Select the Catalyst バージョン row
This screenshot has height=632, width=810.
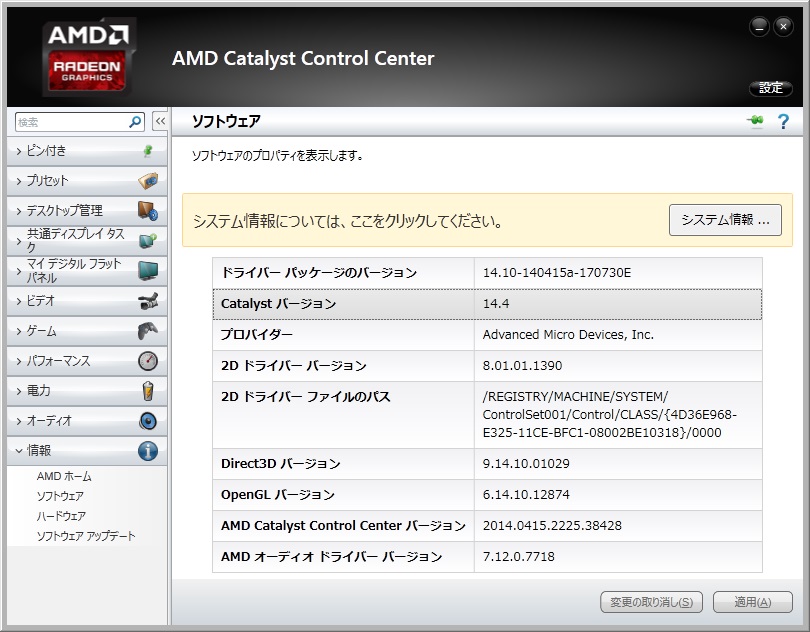coord(487,304)
